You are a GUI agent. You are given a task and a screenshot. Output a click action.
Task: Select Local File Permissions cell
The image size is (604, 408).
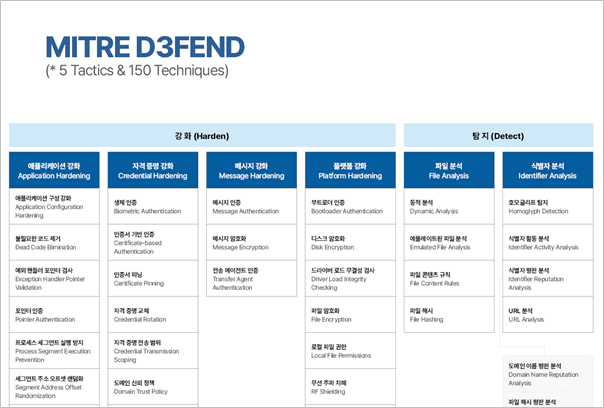coord(350,351)
